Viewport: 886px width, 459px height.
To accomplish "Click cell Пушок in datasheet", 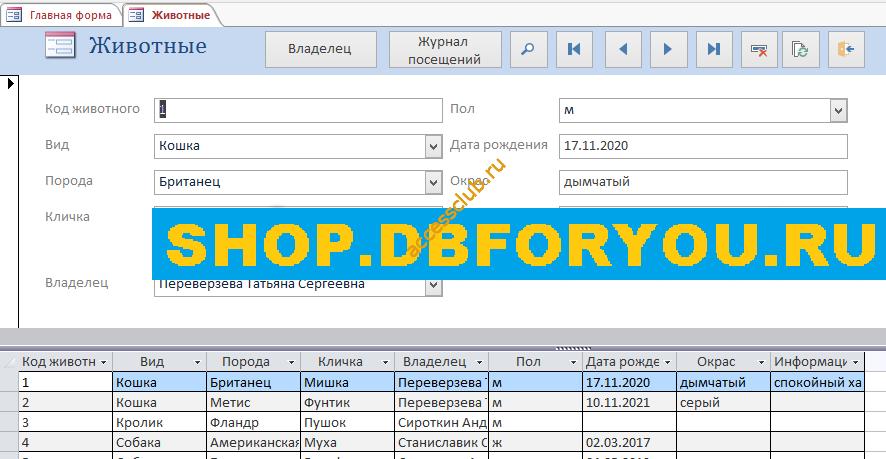I will pyautogui.click(x=348, y=423).
